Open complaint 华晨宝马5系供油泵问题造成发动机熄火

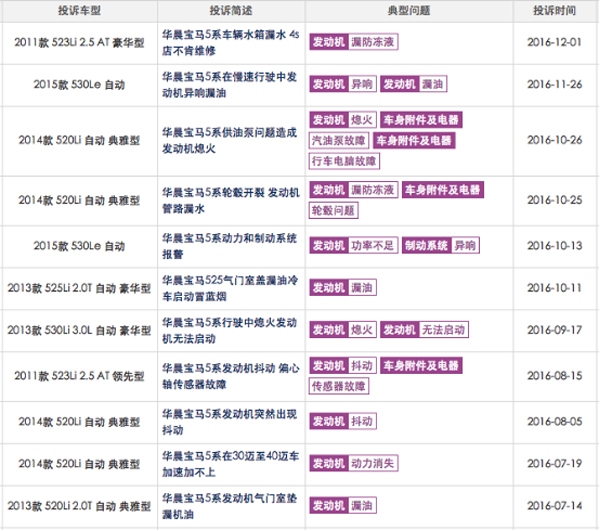coord(230,140)
